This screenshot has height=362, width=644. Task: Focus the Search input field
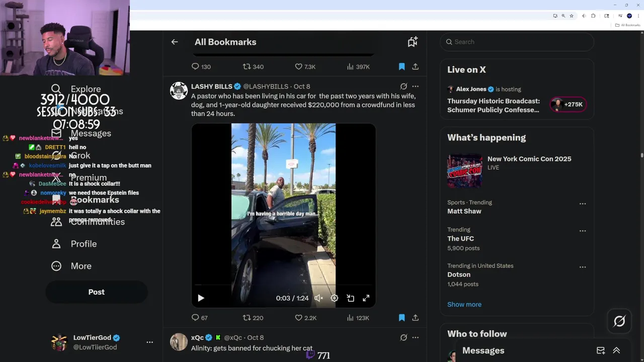click(518, 42)
